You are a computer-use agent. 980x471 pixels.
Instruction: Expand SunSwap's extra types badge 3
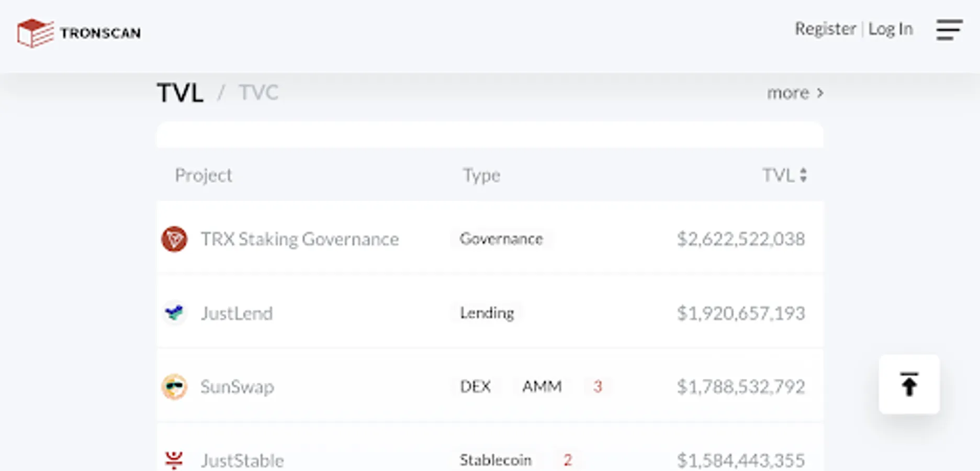[x=598, y=387]
